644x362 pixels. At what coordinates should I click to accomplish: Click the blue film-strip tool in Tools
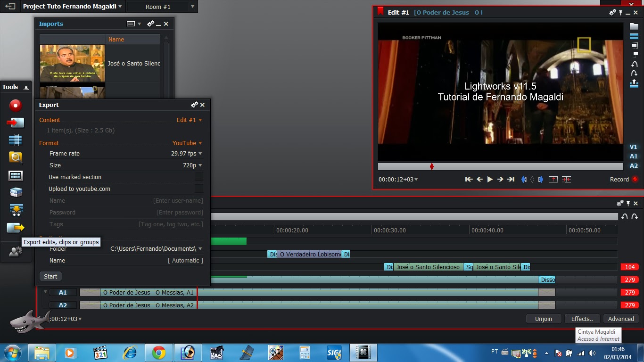pos(16,140)
